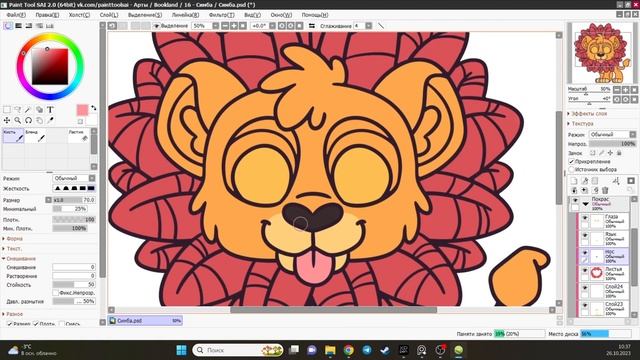Viewport: 640px width, 360px height.
Task: Hide the Слой24 layer
Action: pyautogui.click(x=585, y=288)
